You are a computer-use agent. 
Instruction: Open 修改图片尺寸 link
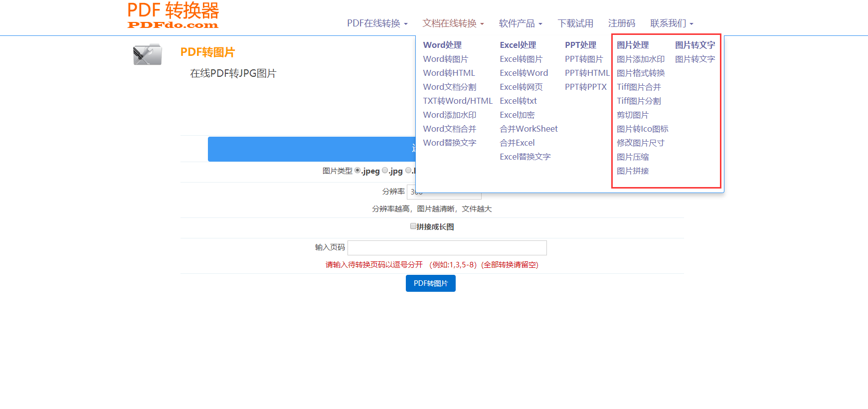[x=641, y=143]
